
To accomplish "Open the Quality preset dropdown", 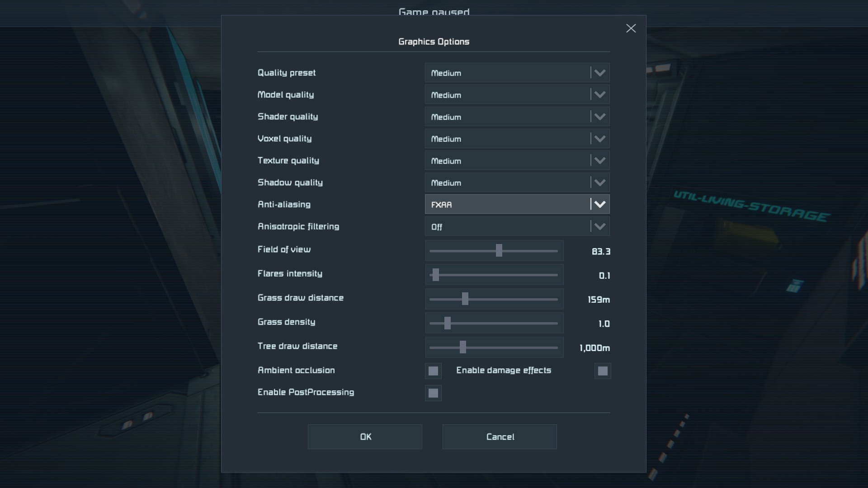I will click(517, 73).
